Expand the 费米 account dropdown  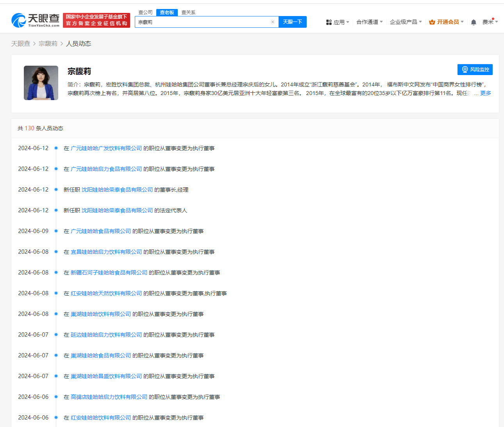coord(490,22)
